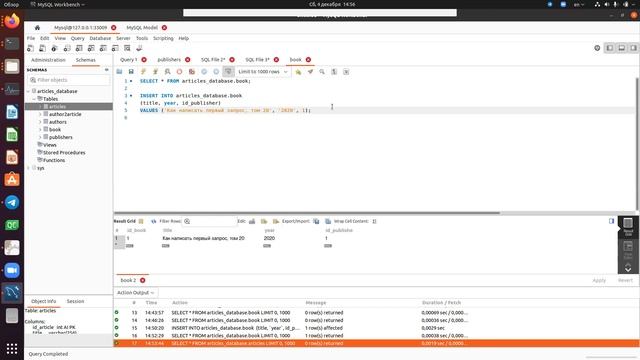Click the reconnect-to-DBMS icon in the main toolbar
640x360 pixels.
click(x=139, y=48)
